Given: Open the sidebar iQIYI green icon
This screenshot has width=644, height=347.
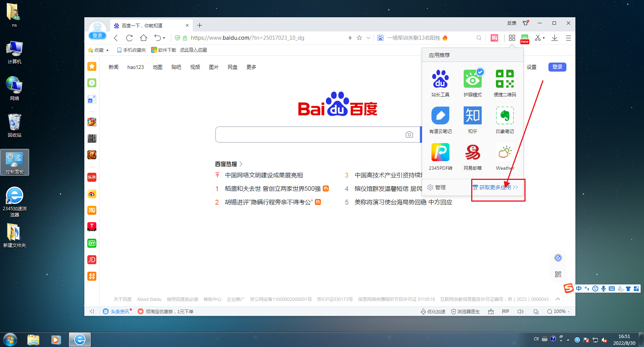Looking at the screenshot, I should pyautogui.click(x=92, y=243).
